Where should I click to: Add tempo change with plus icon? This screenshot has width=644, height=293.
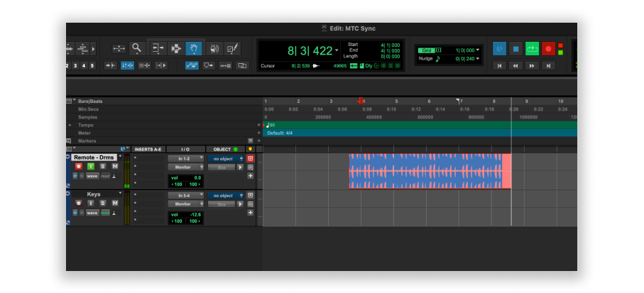(258, 125)
